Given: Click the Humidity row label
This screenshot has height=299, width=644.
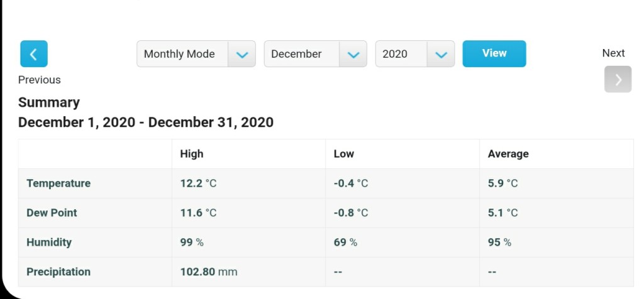Looking at the screenshot, I should coord(49,242).
